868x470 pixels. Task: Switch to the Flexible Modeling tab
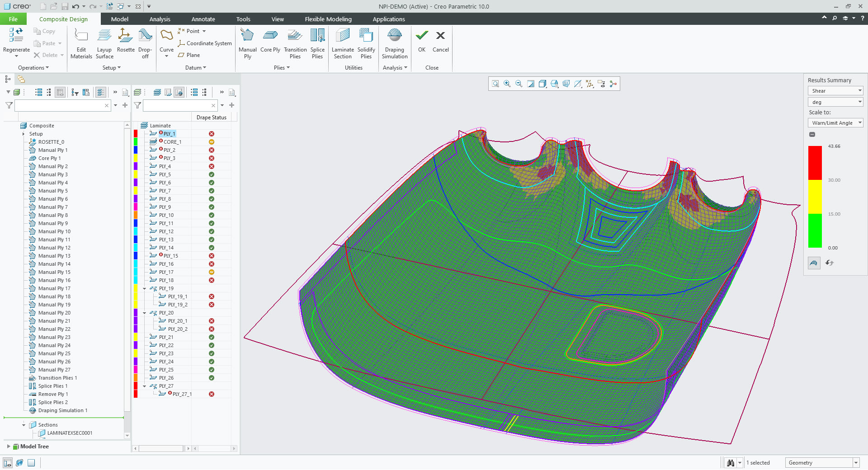pyautogui.click(x=328, y=19)
